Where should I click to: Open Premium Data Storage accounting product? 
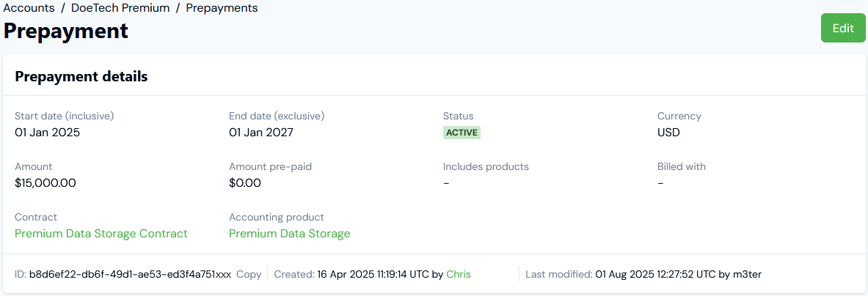[x=289, y=234]
